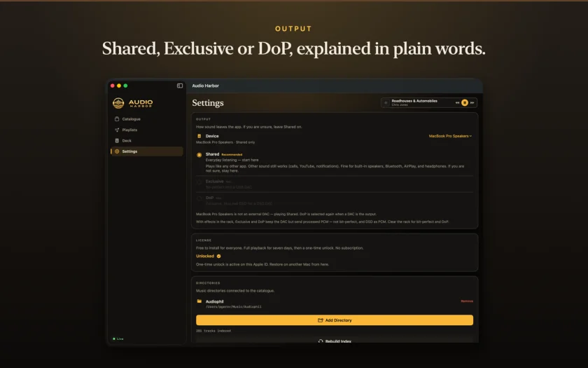The height and width of the screenshot is (368, 588).
Task: Skip to the next track
Action: tap(472, 102)
